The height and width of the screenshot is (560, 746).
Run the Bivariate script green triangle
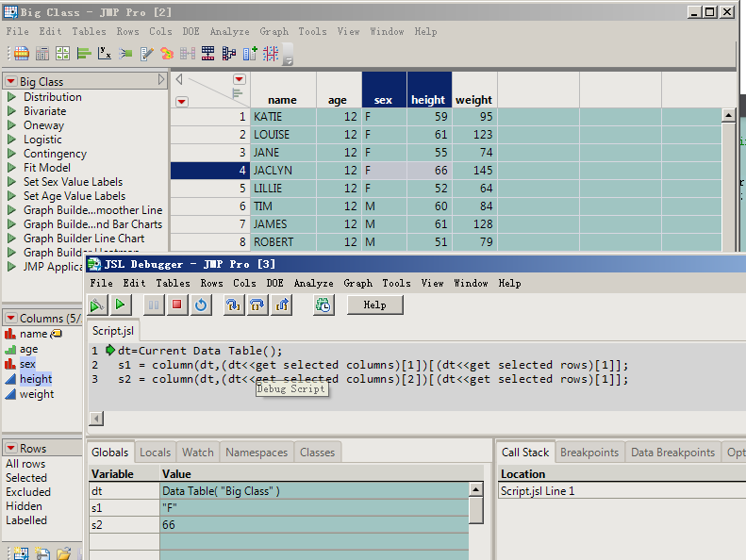11,111
